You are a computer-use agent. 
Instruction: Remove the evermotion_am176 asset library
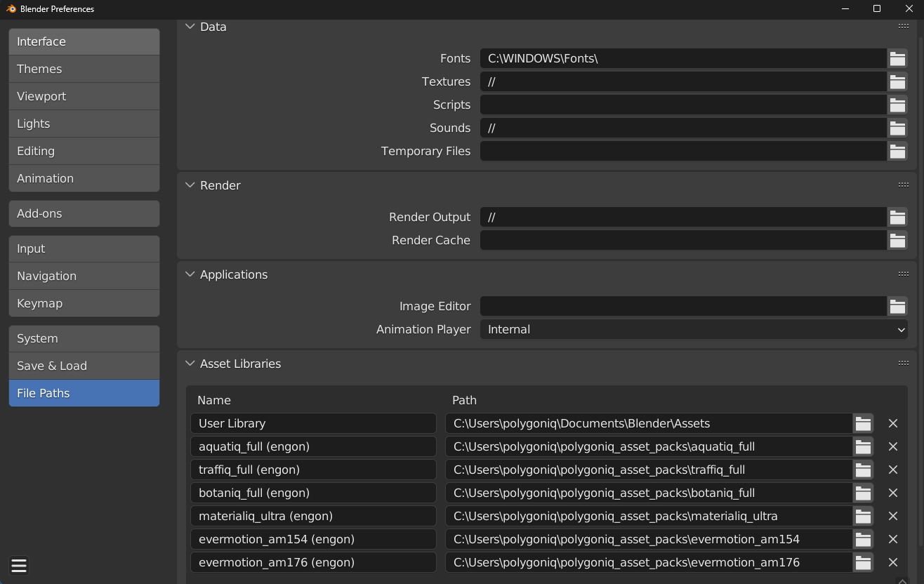(x=893, y=562)
